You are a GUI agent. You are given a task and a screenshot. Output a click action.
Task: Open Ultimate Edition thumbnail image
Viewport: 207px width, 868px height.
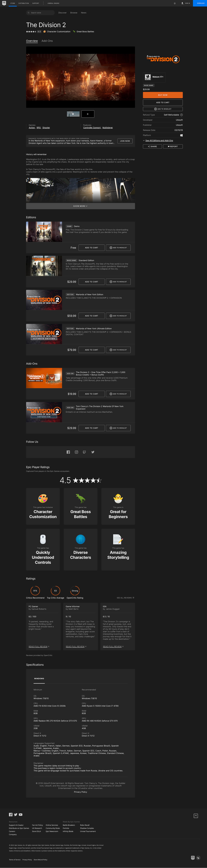[x=44, y=334]
